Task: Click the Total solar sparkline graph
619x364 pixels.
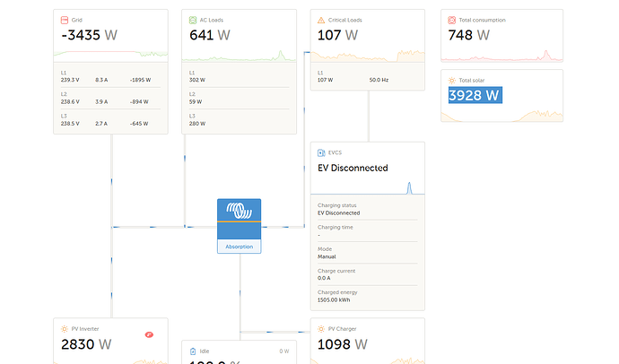Action: [x=501, y=116]
